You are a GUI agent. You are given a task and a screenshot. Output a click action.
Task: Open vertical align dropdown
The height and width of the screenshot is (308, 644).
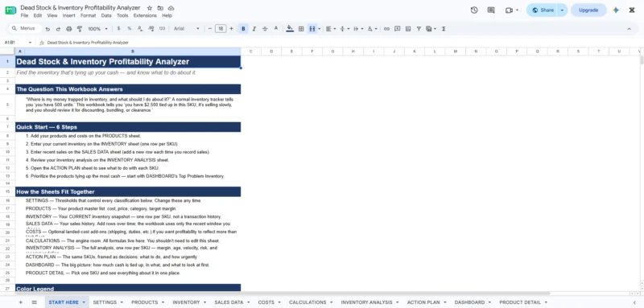pyautogui.click(x=345, y=29)
